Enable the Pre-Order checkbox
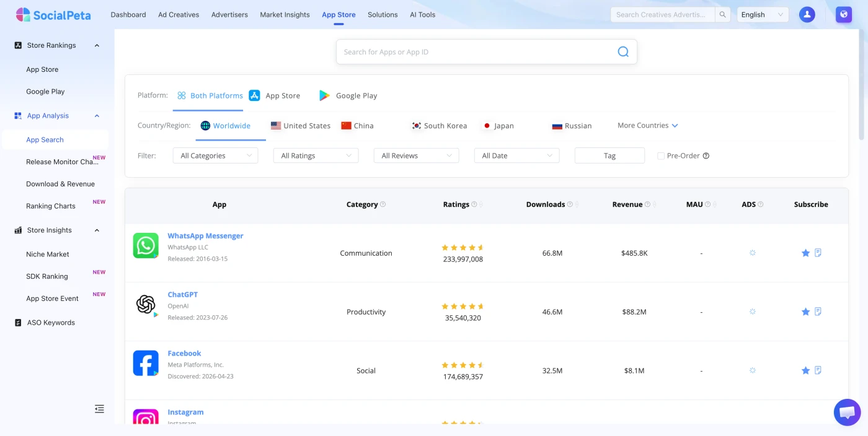Image resolution: width=868 pixels, height=436 pixels. click(x=661, y=156)
